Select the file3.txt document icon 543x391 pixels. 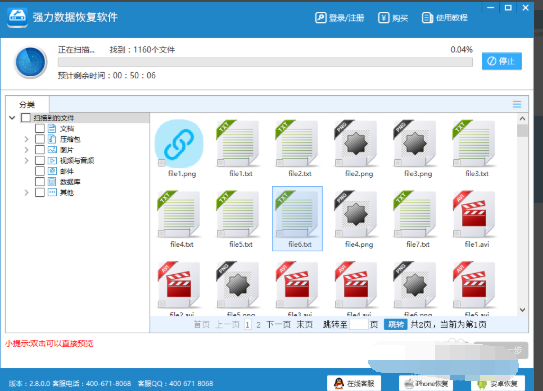click(x=474, y=143)
